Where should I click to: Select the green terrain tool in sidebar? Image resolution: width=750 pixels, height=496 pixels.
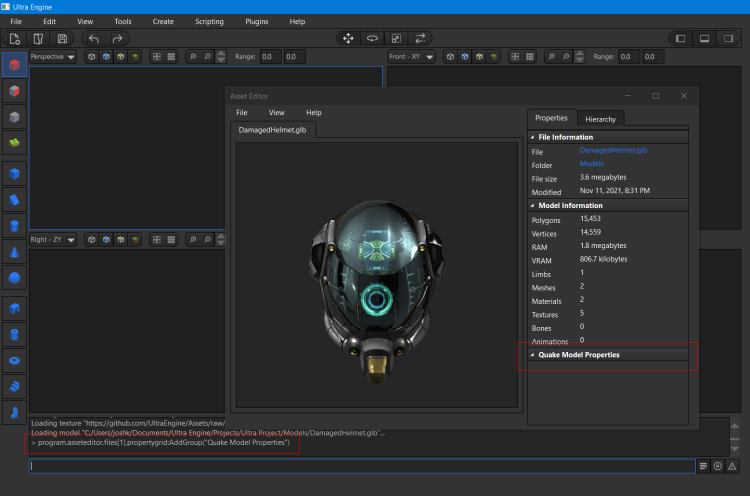[x=15, y=143]
